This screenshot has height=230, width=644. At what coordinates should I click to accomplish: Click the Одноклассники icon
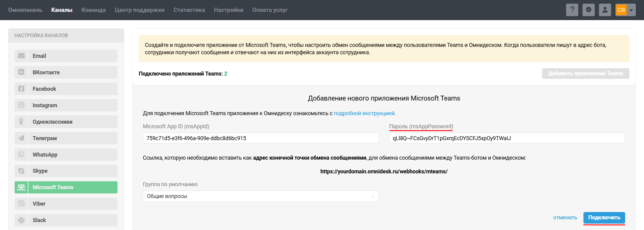[21, 122]
